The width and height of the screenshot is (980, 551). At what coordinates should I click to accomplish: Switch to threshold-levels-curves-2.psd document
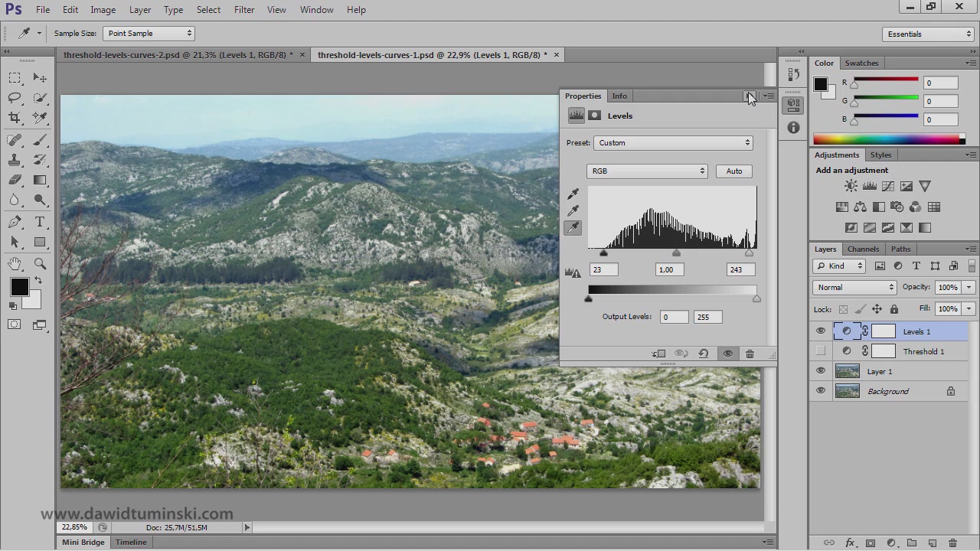[178, 55]
